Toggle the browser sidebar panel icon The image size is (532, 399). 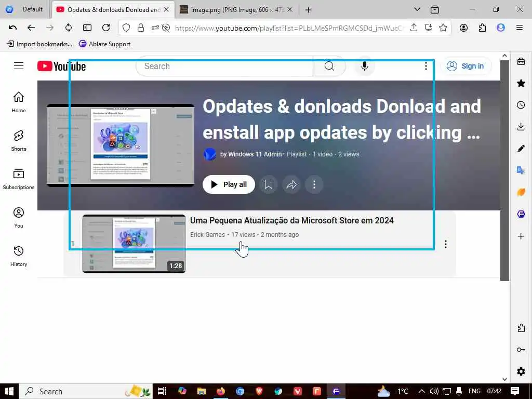point(87,28)
